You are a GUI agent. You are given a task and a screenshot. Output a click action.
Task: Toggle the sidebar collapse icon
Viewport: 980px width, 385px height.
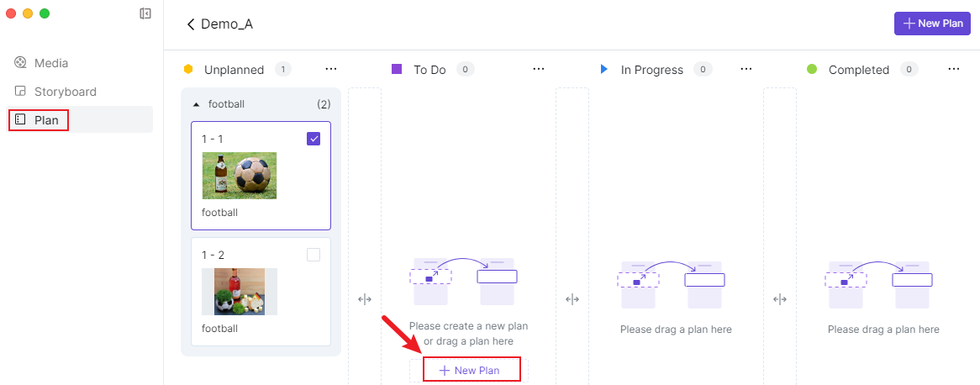click(x=145, y=13)
